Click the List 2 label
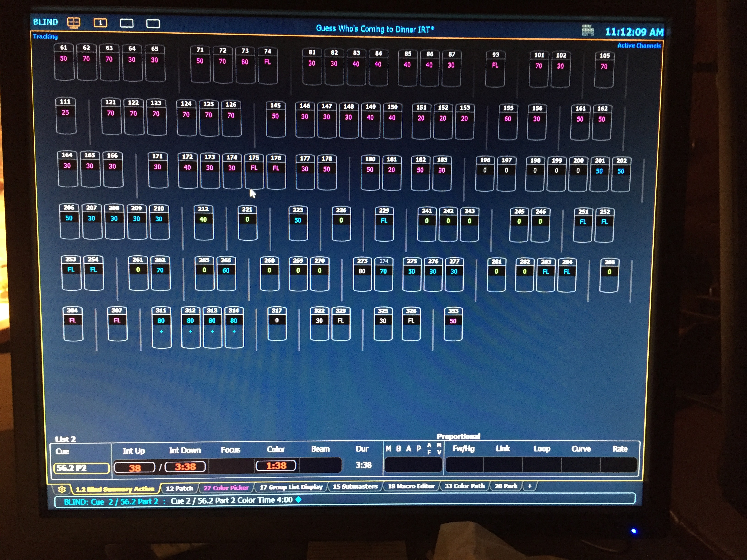This screenshot has width=747, height=560. (65, 439)
